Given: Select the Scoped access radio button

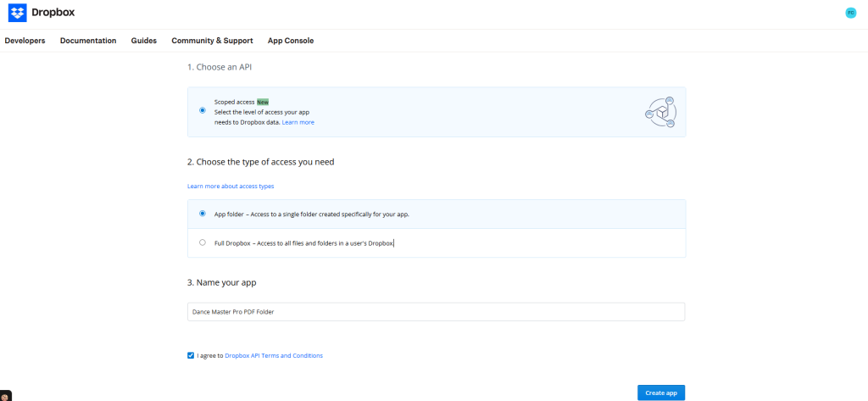Looking at the screenshot, I should [202, 110].
